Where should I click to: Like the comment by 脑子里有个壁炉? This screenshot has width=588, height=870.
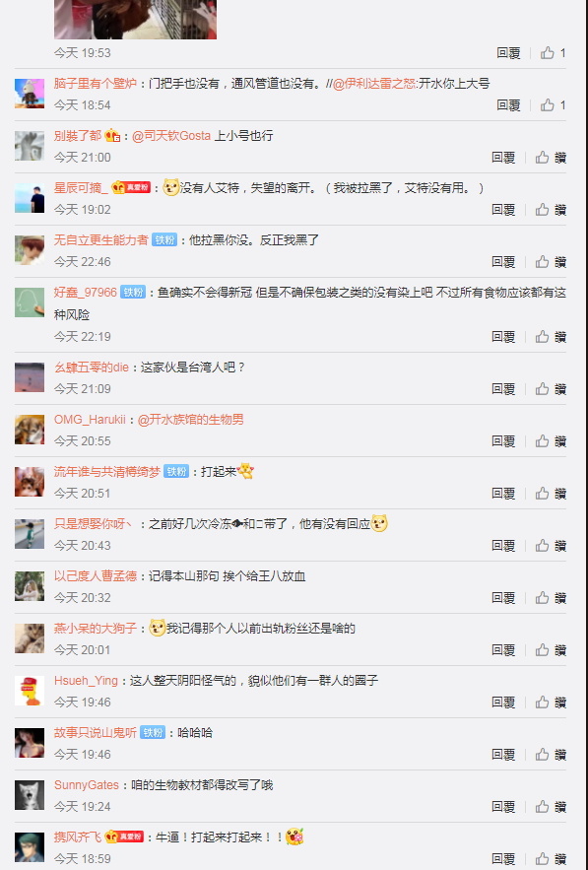(553, 104)
